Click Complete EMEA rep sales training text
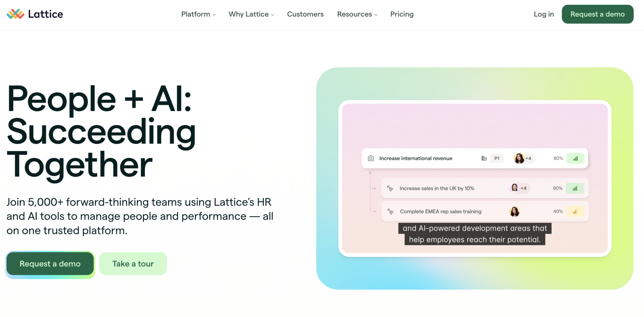Image resolution: width=644 pixels, height=317 pixels. pos(440,211)
